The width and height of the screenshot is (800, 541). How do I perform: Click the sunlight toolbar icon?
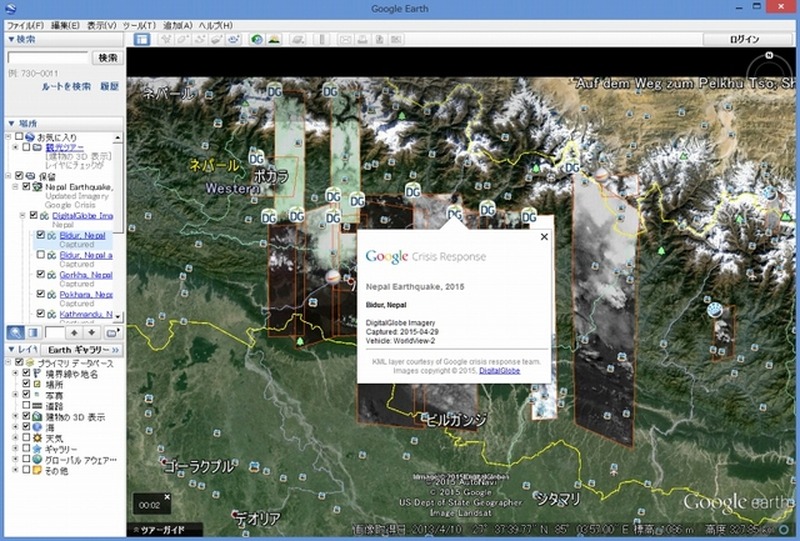click(273, 40)
